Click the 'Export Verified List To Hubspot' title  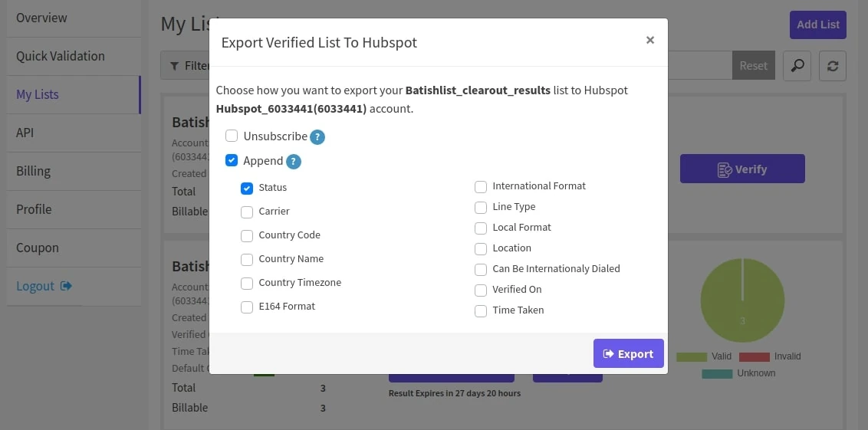[319, 43]
